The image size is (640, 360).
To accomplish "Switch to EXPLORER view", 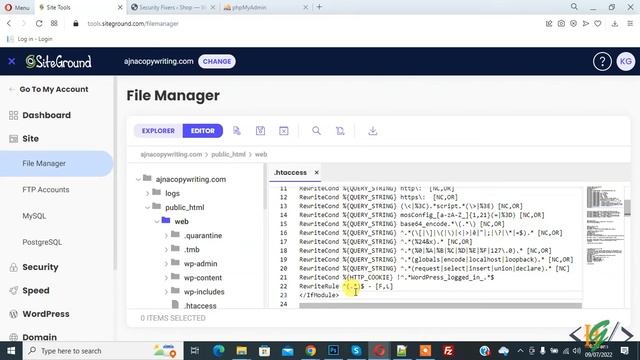I will click(x=158, y=131).
